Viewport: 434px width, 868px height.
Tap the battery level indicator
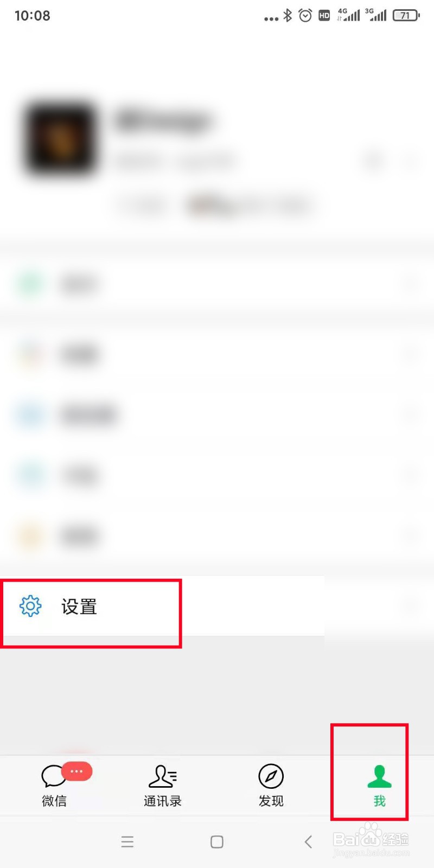point(406,15)
